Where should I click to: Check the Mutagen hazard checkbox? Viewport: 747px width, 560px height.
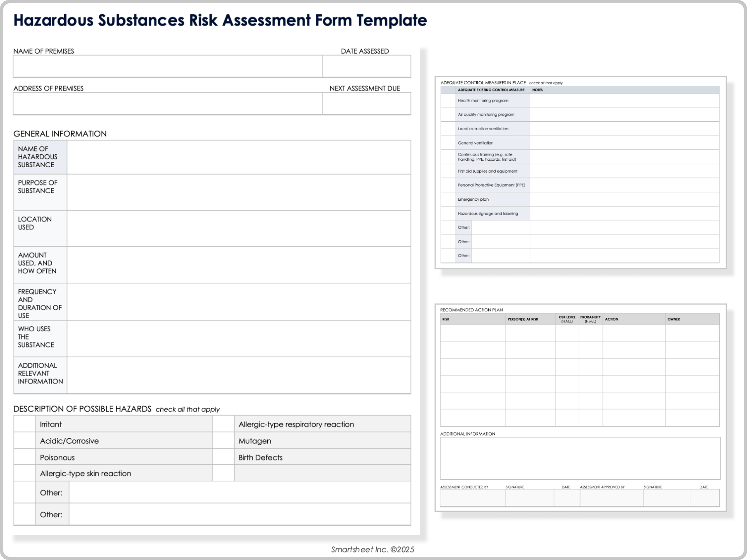(224, 440)
